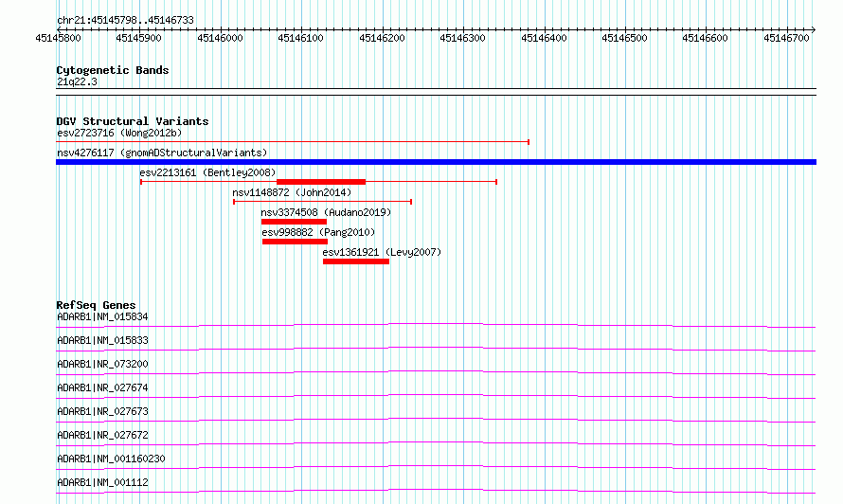
Task: Click the thin red esv2723716 variant line
Action: (x=293, y=142)
